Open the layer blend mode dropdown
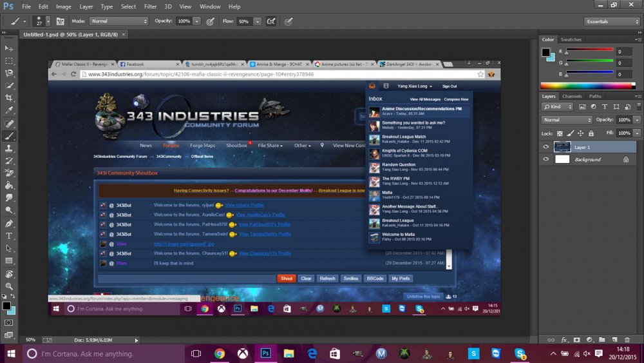The height and width of the screenshot is (363, 644). tap(567, 120)
